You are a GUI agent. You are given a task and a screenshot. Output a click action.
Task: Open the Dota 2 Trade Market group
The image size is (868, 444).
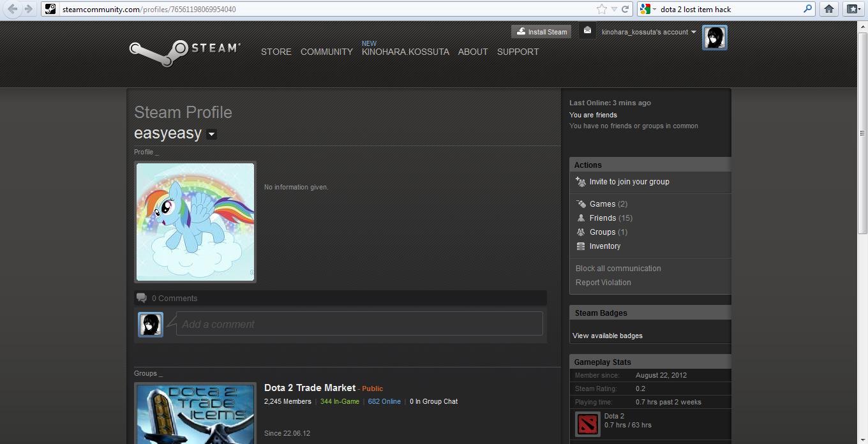(x=310, y=388)
